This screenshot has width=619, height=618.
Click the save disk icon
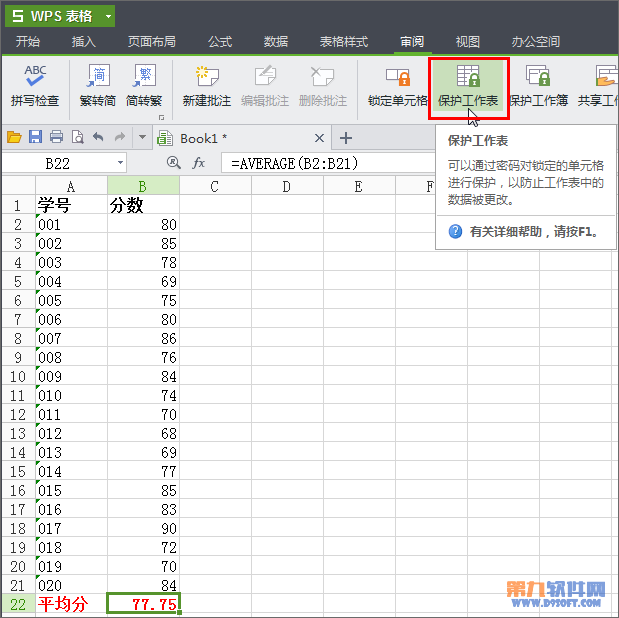[36, 137]
